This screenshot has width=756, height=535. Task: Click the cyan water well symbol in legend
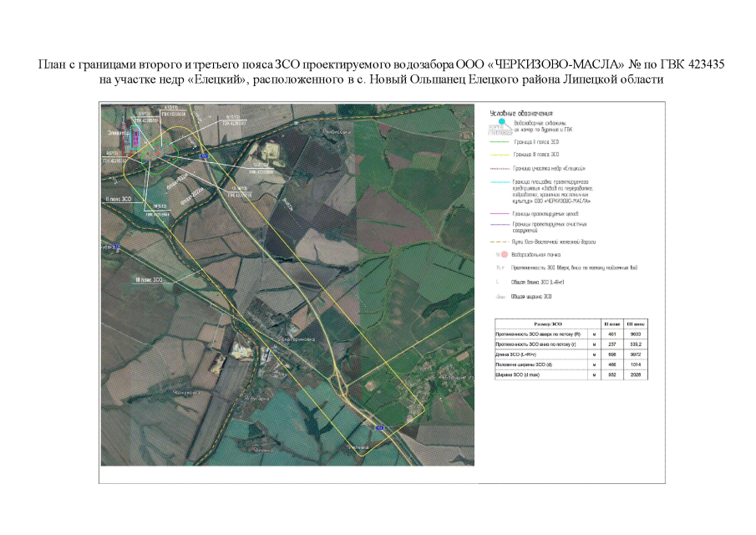(501, 122)
